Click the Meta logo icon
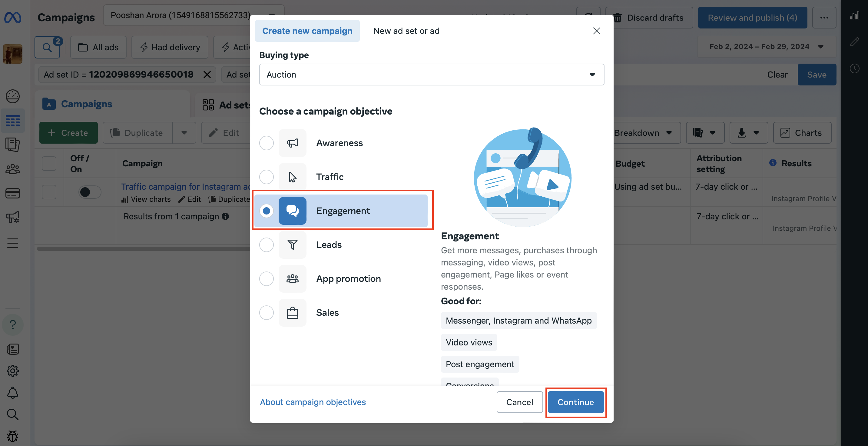 [13, 18]
